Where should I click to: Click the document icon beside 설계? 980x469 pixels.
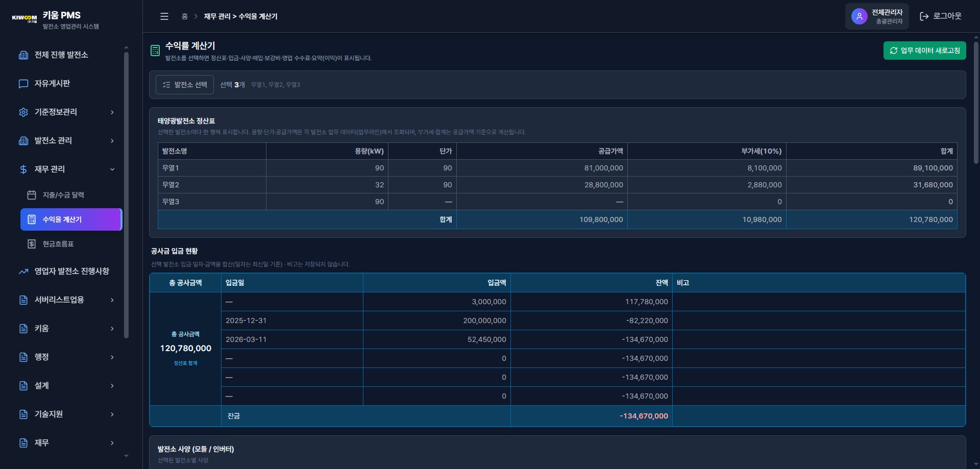click(23, 386)
